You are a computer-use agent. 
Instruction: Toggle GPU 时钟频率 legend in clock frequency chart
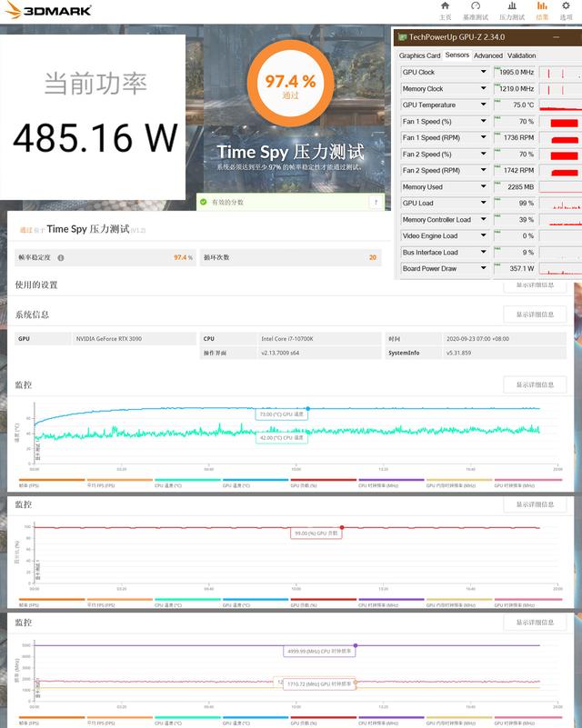click(527, 721)
